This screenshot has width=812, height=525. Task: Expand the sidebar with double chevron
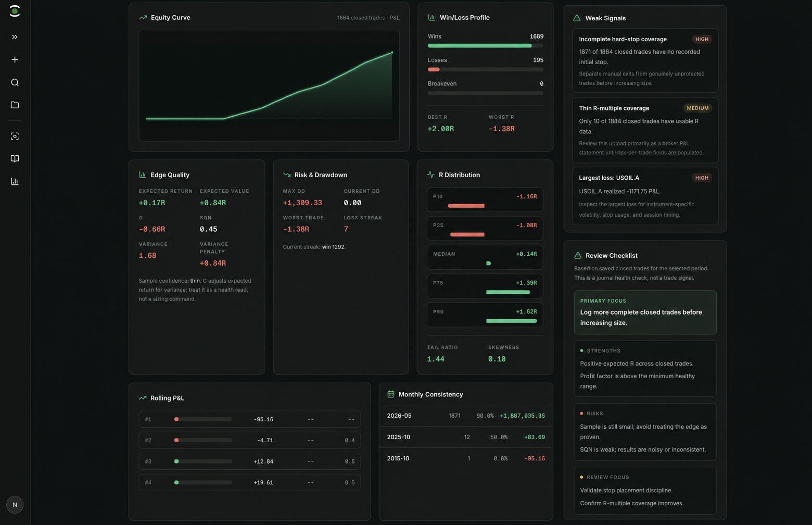(15, 37)
